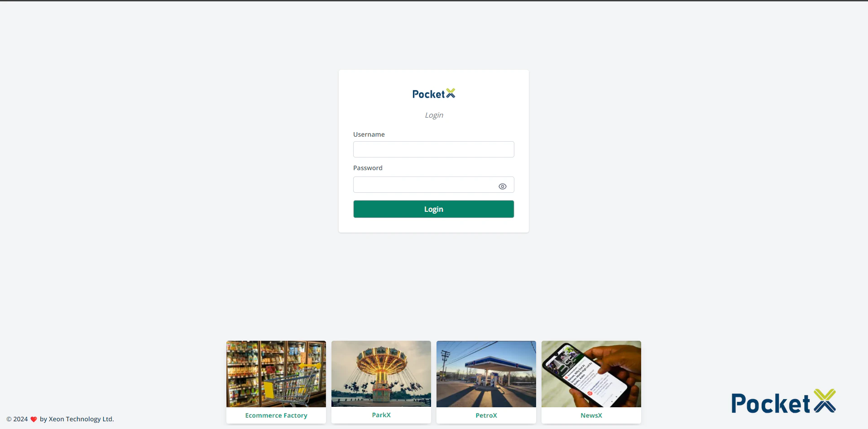Click the large PocketX logo in the corner
Screen dimensions: 868x429
click(783, 402)
